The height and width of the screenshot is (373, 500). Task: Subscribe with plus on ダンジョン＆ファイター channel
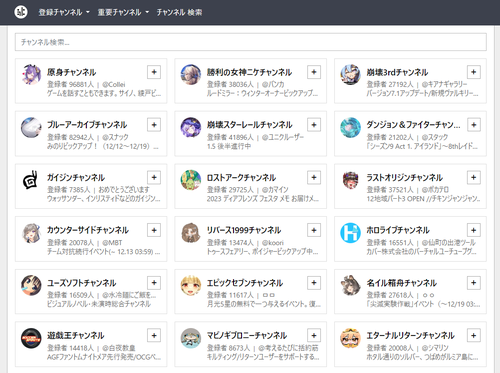click(x=474, y=125)
